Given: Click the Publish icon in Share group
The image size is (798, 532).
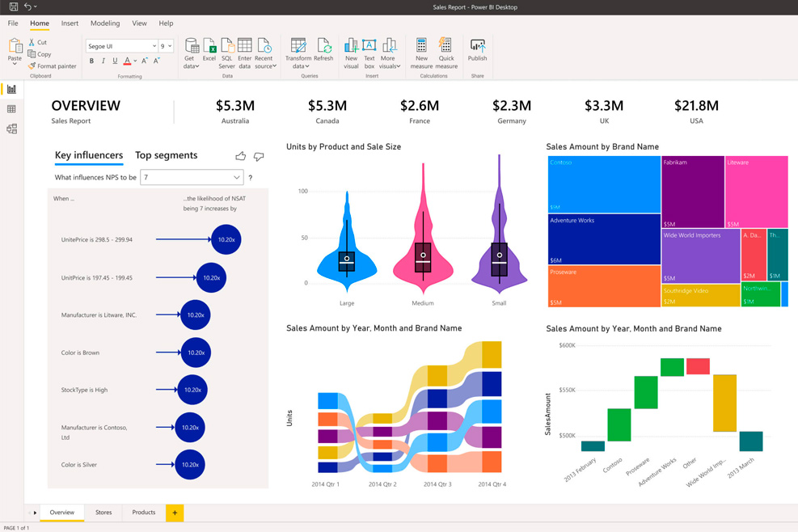Looking at the screenshot, I should [478, 49].
